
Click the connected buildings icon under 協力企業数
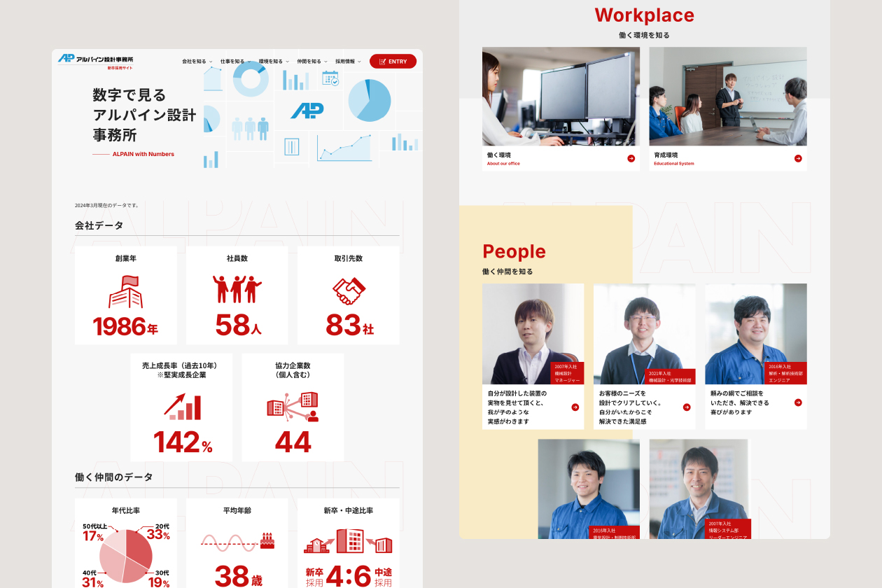293,407
